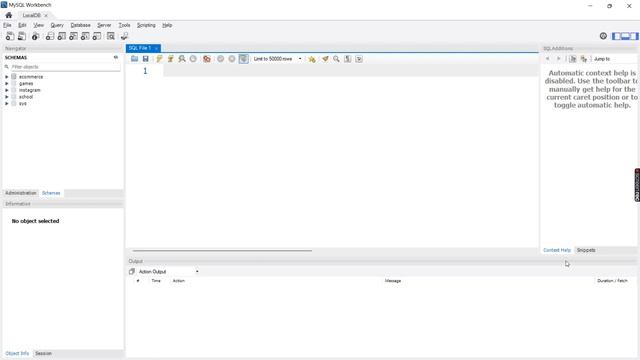The height and width of the screenshot is (360, 640).
Task: Go forward in SQL Additions help
Action: coord(558,59)
